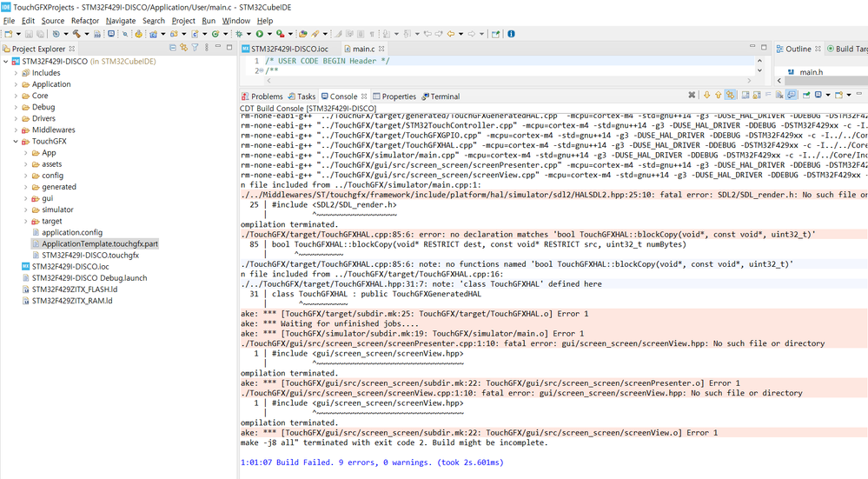
Task: Expand the gui folder
Action: 26,198
